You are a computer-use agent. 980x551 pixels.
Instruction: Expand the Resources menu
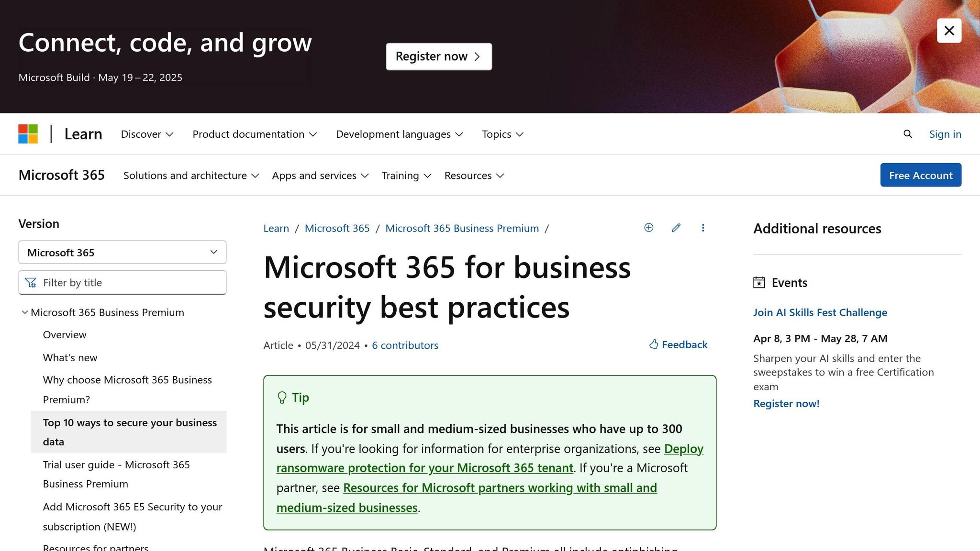pos(474,176)
